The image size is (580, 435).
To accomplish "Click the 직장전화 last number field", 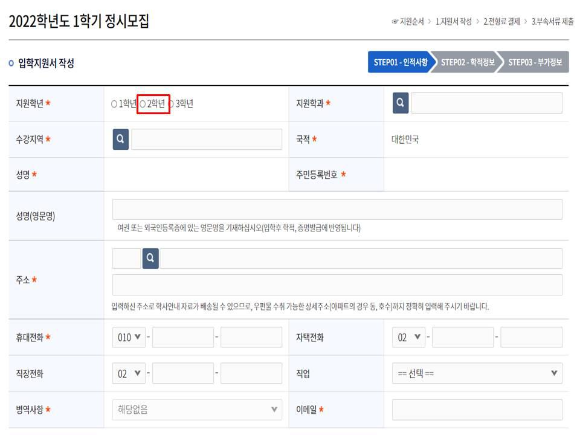I will pos(252,373).
